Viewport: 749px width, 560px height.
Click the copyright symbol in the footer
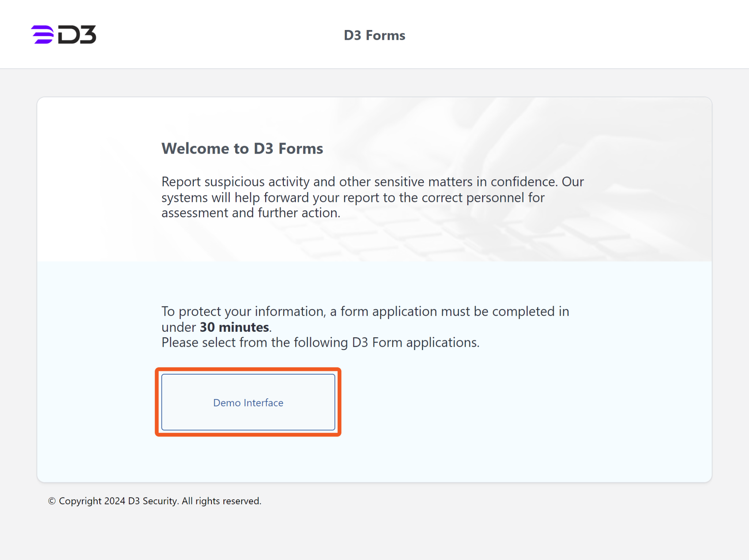click(x=52, y=501)
